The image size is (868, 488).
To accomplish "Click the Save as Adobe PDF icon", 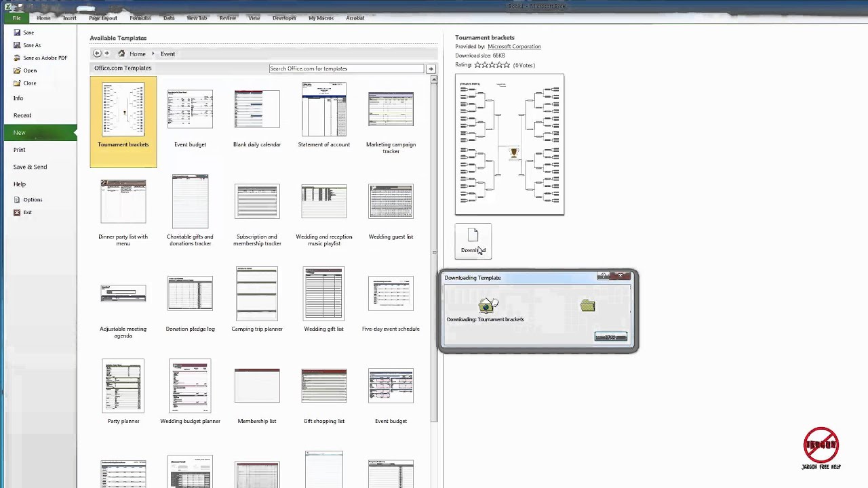I will [x=17, y=58].
